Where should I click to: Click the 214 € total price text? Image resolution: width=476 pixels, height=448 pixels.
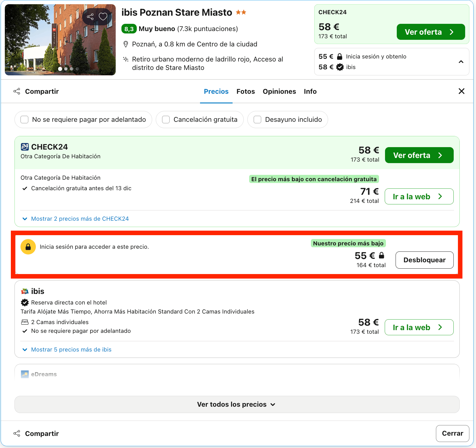pyautogui.click(x=365, y=201)
